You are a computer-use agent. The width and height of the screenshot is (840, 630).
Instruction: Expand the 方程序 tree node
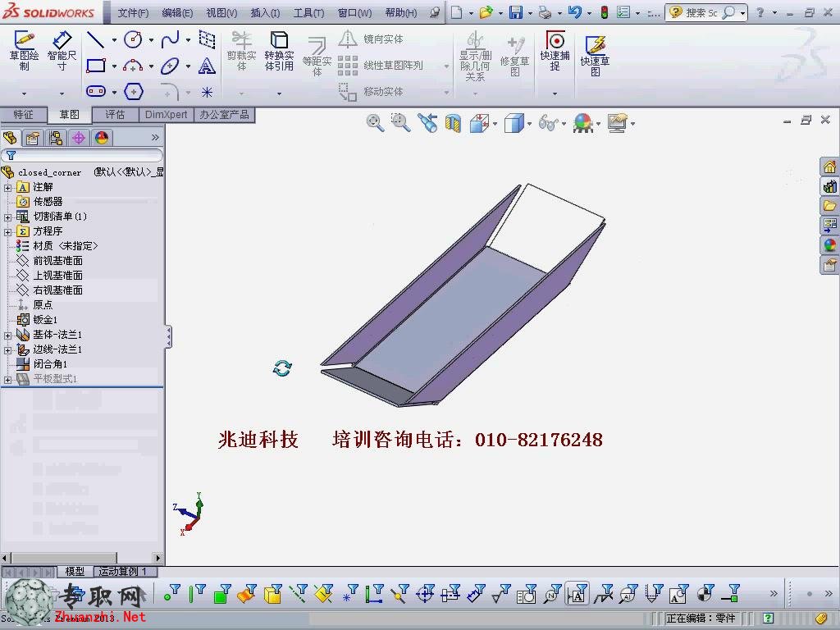7,232
